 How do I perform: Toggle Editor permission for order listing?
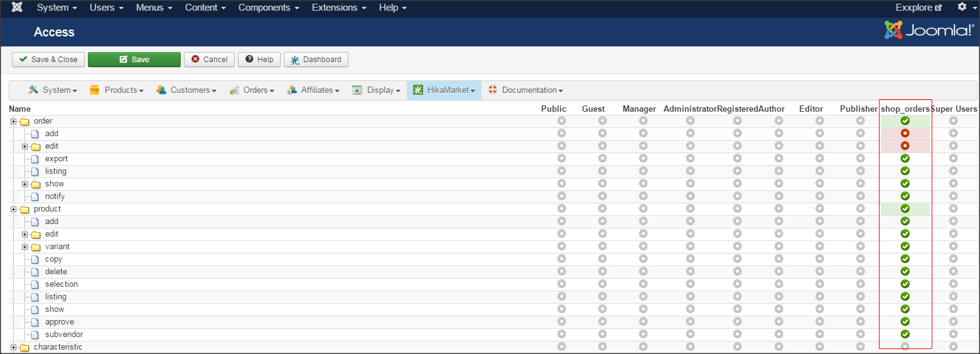click(820, 171)
